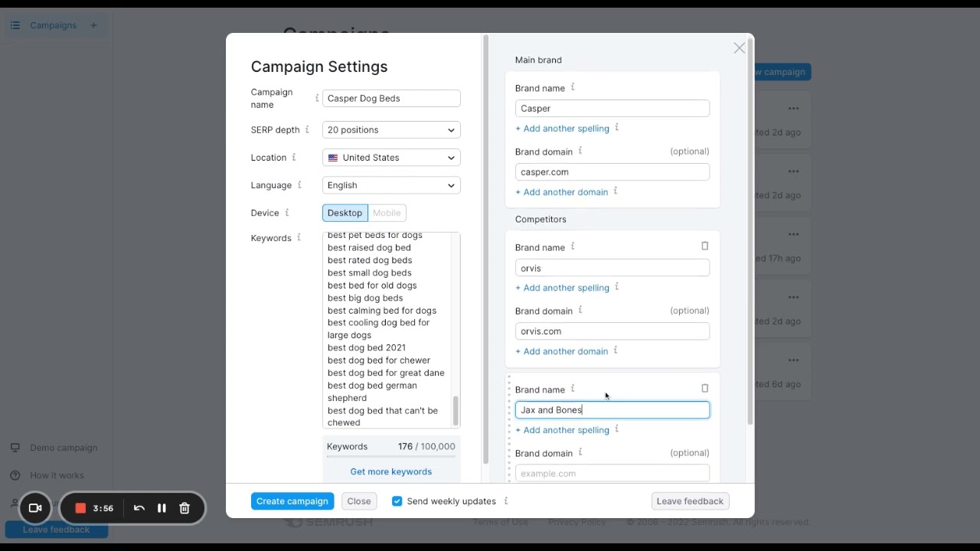Remove the Jax and Bones competitor entry

coord(705,389)
